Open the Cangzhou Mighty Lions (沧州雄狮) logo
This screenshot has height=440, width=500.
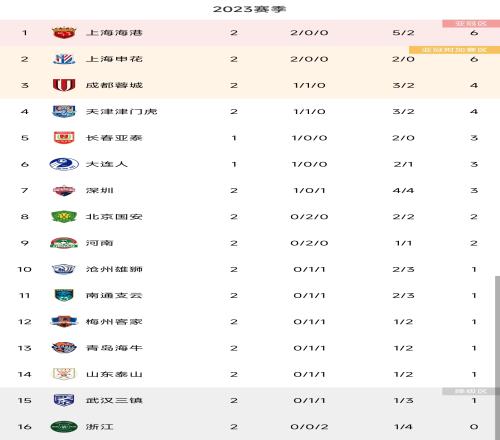[x=64, y=269]
